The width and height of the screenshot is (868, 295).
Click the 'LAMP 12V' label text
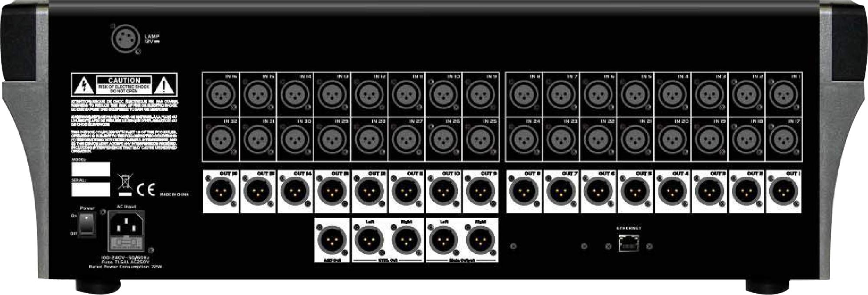point(152,39)
